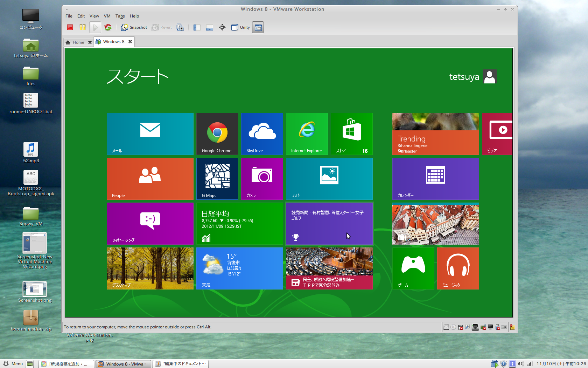
Task: Open the 民主、解散へ news tile
Action: click(329, 268)
